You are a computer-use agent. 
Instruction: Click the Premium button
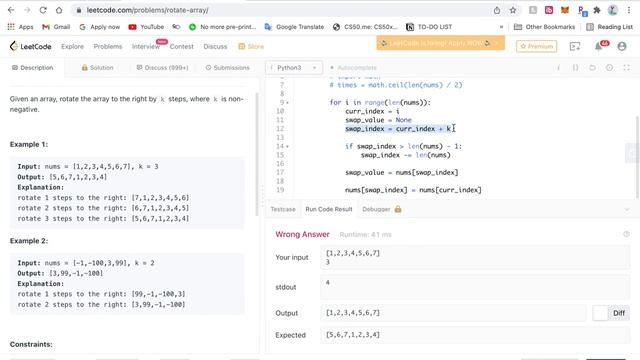tap(536, 47)
